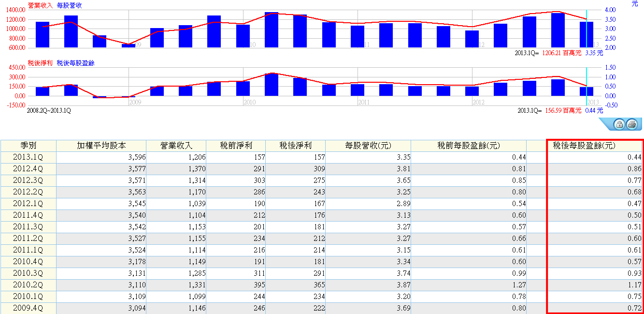
Task: Click pre-tax profit 303 in 2012.3Q row
Action: coord(258,180)
